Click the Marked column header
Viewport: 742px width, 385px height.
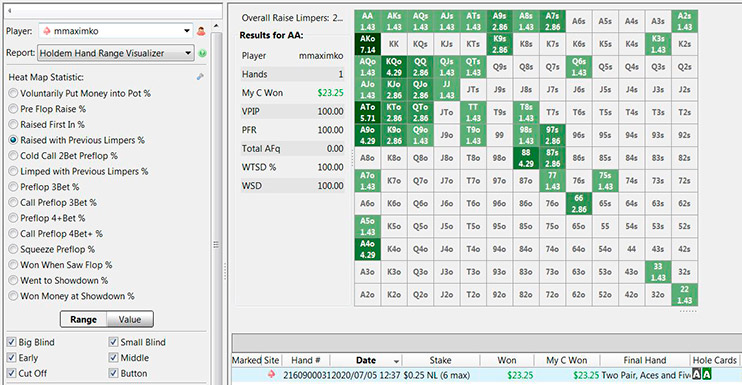[x=247, y=360]
